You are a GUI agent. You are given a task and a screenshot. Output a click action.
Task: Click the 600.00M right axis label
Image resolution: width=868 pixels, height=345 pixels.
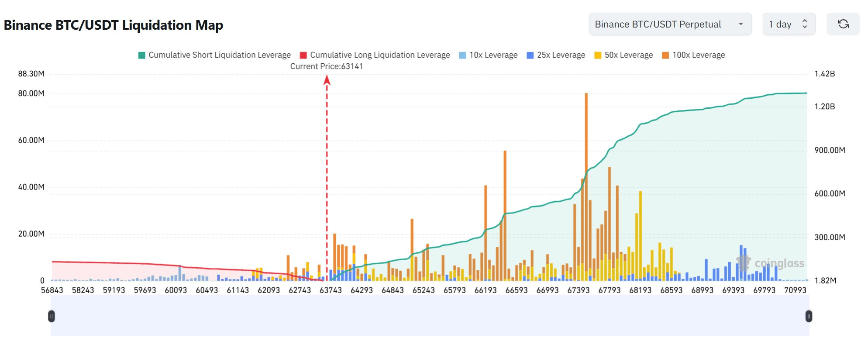point(830,193)
